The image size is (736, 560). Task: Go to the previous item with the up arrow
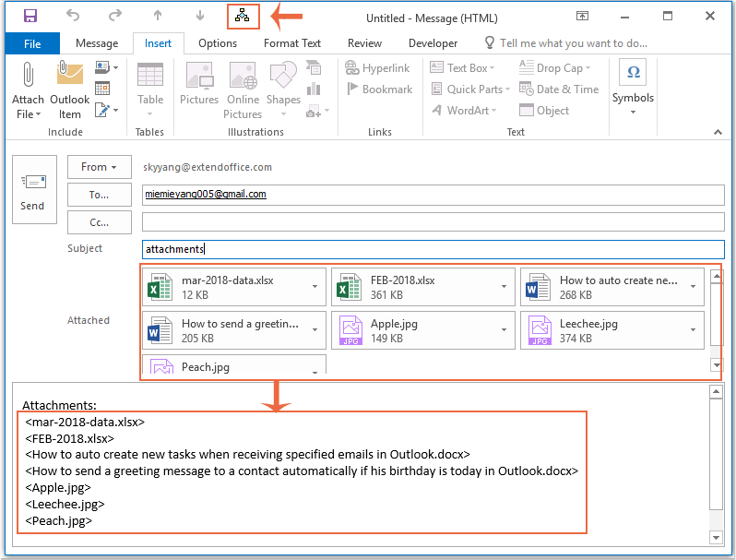tap(158, 16)
